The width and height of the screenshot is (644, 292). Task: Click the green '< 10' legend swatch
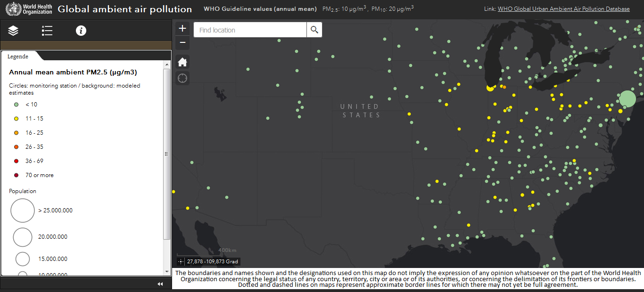[16, 105]
